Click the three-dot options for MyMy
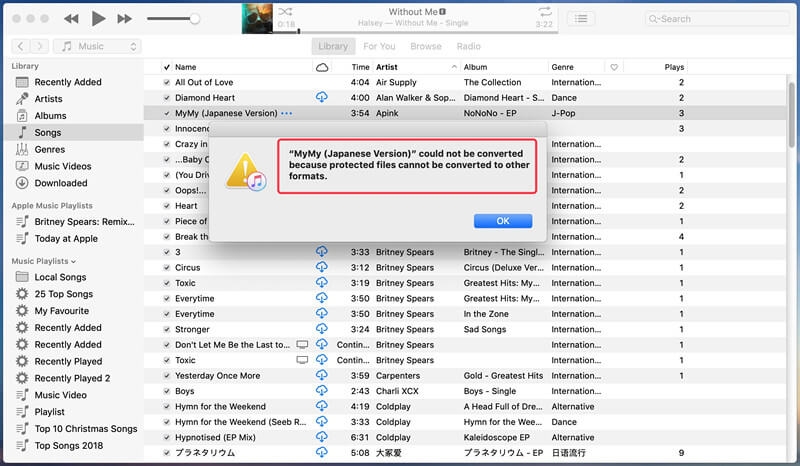 point(287,114)
